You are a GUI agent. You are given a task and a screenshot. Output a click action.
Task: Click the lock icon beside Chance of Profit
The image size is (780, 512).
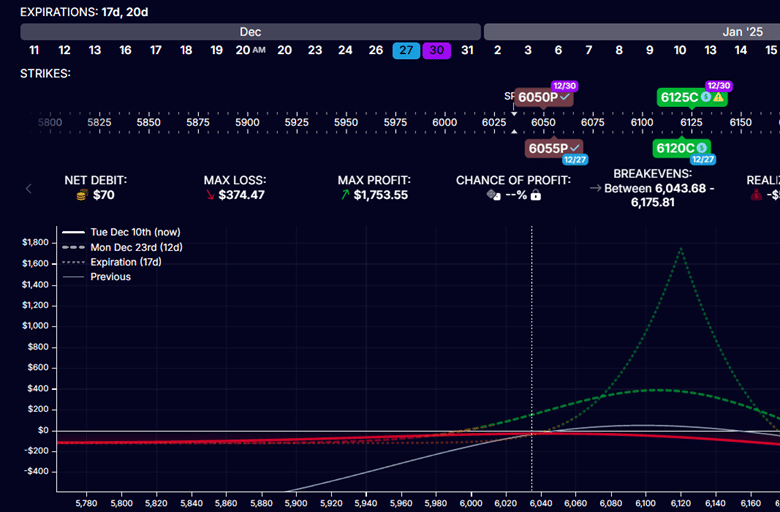(535, 195)
